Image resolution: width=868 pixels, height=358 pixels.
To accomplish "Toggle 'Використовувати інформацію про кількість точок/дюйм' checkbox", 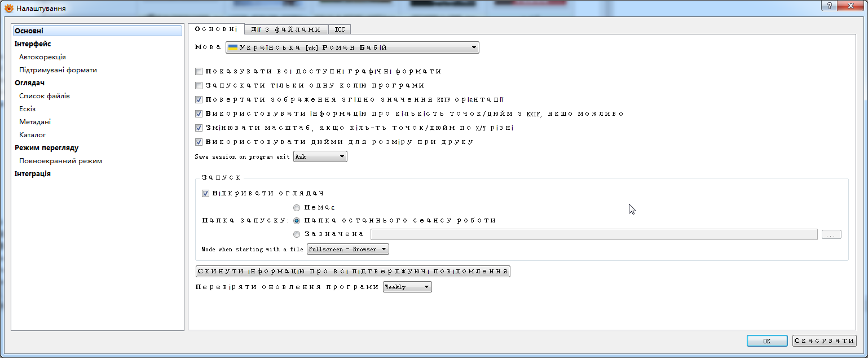I will pyautogui.click(x=199, y=114).
